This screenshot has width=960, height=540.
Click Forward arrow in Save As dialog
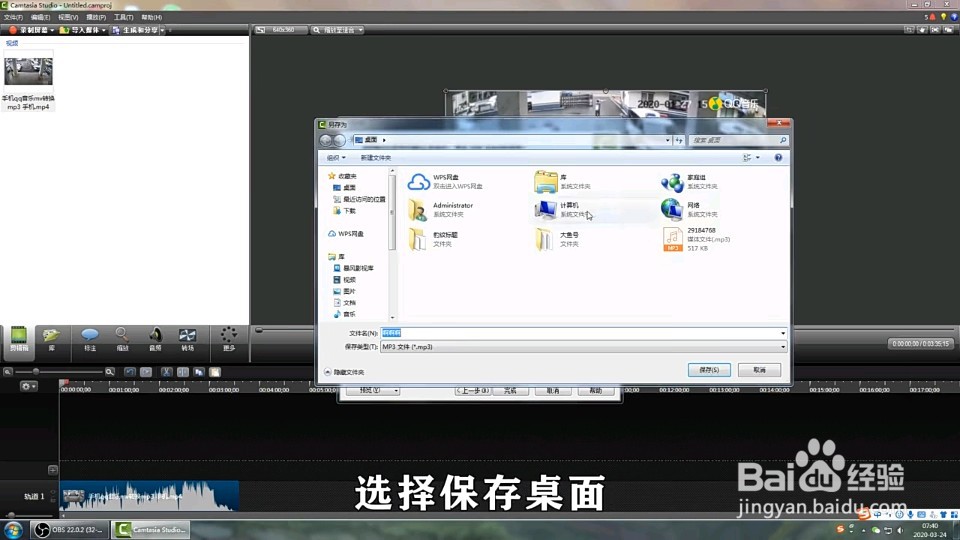[339, 140]
